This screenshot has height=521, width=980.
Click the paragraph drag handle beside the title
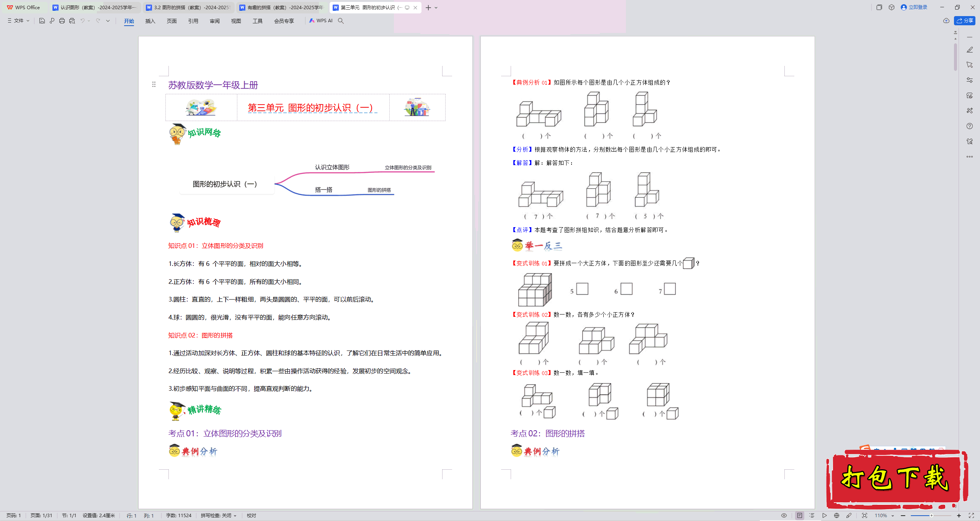(154, 84)
